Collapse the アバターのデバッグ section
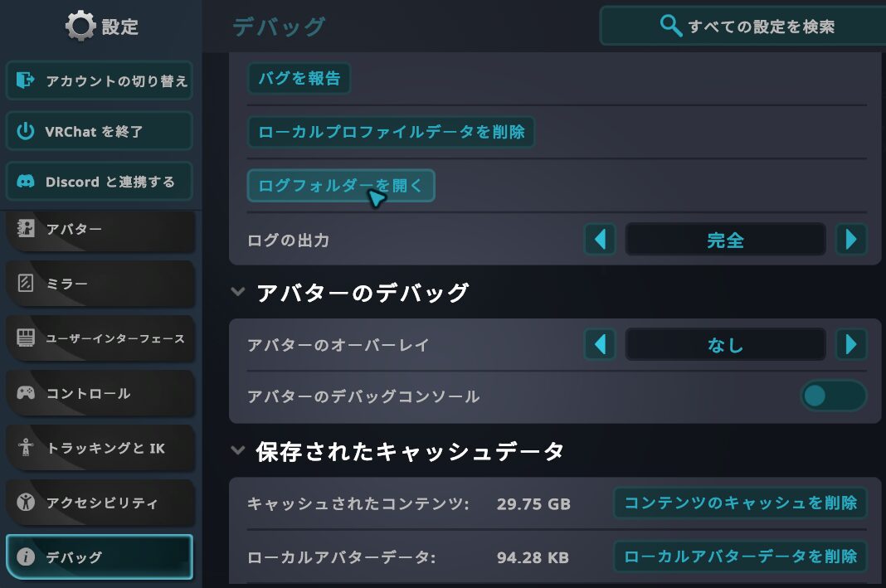 click(238, 292)
